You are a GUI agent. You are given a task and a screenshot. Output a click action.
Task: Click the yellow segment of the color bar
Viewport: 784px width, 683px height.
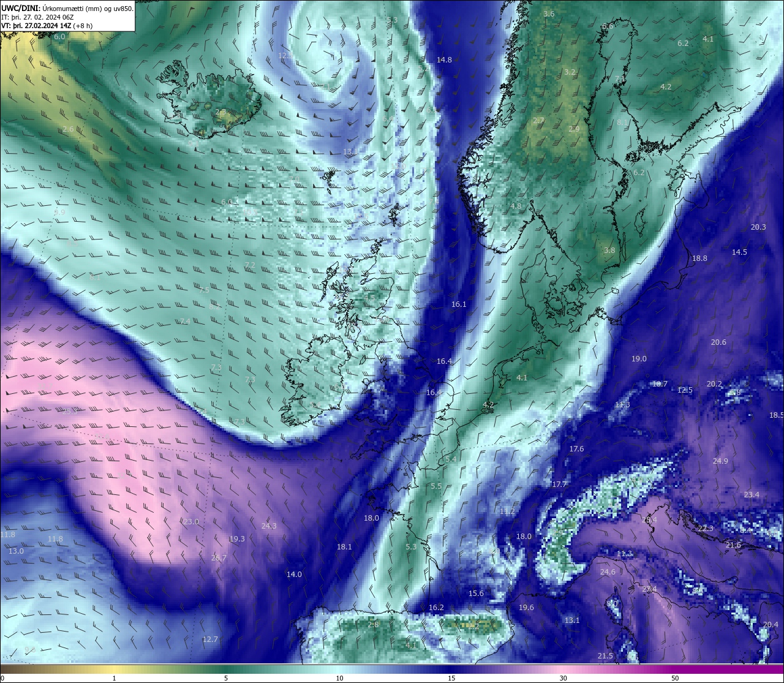pos(114,670)
